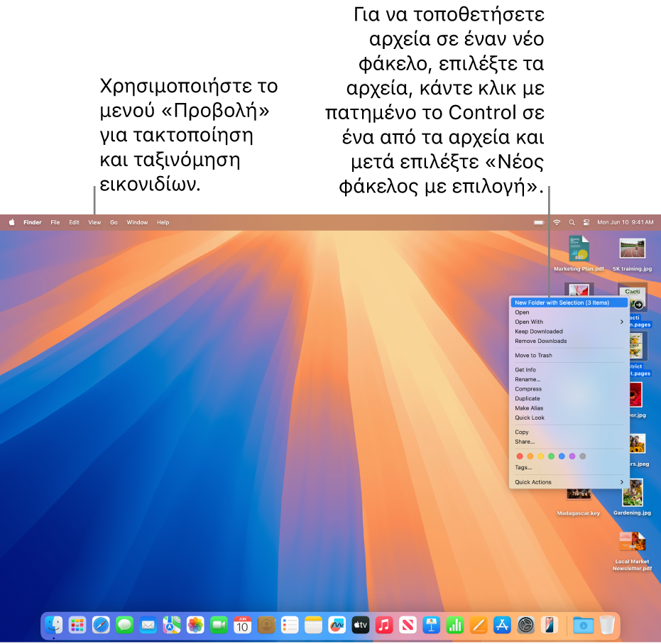This screenshot has height=644, width=661.
Task: Open Numbers app in the Dock
Action: point(455,625)
